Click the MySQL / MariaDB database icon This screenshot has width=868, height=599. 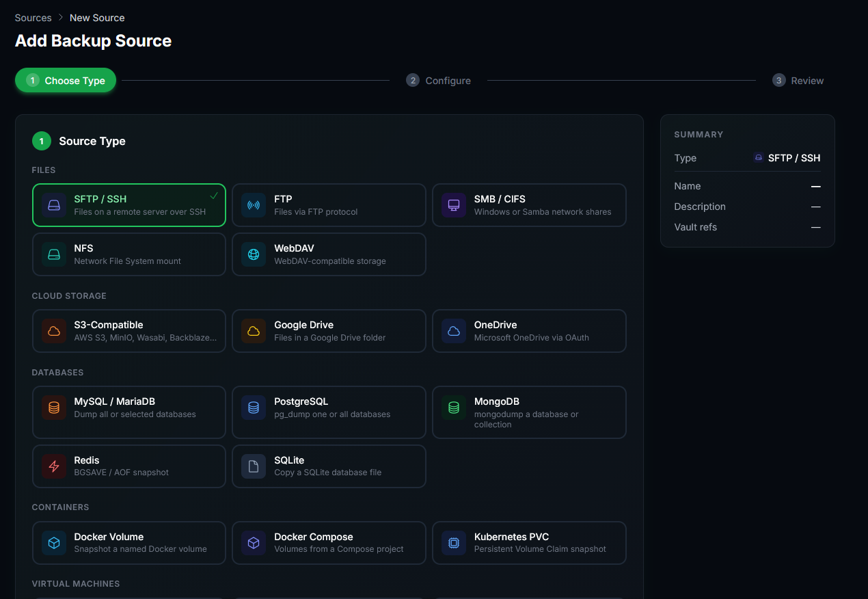pos(53,408)
